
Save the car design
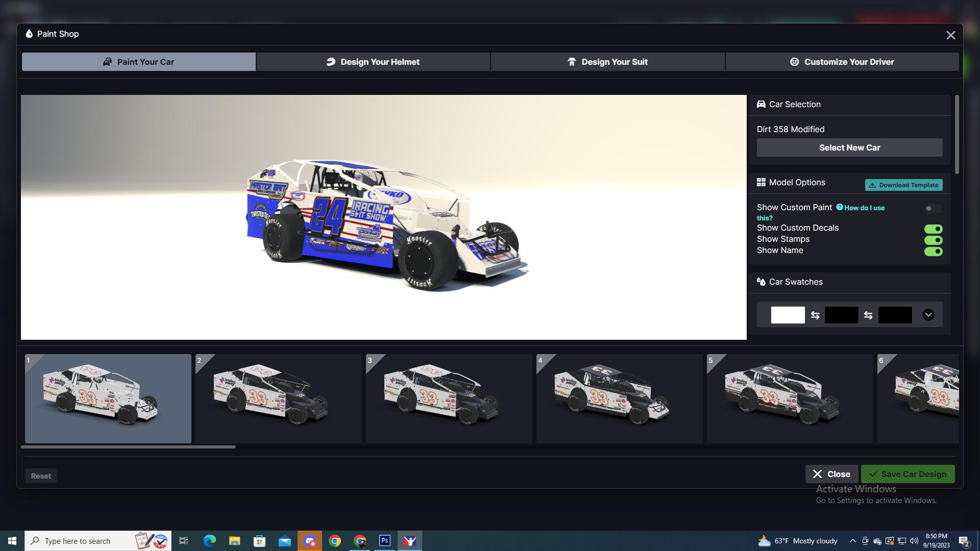coord(907,473)
